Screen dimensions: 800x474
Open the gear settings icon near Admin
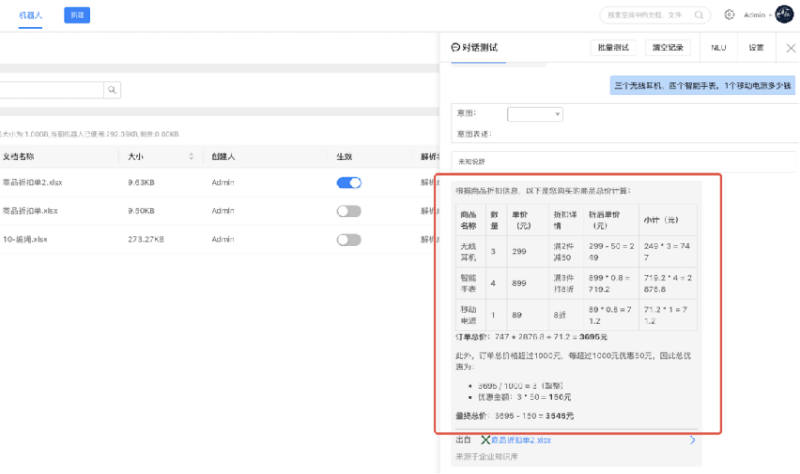(730, 15)
